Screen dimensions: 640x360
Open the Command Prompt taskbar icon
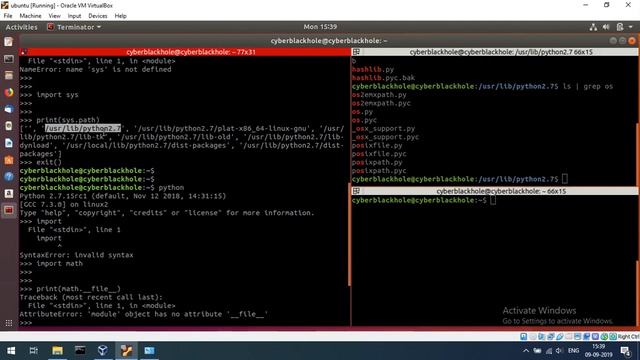coord(80,351)
